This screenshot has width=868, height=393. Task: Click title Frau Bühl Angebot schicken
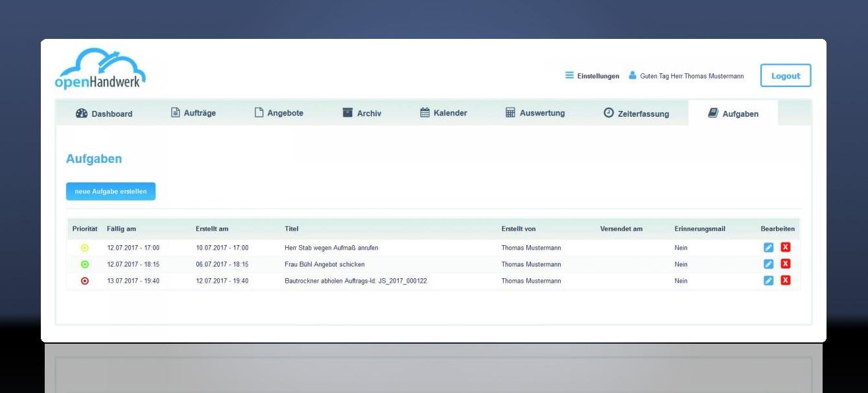point(325,265)
